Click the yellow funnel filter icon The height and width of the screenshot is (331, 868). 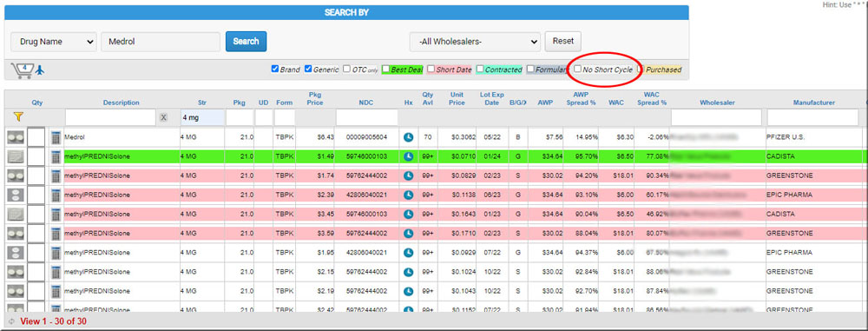point(18,117)
